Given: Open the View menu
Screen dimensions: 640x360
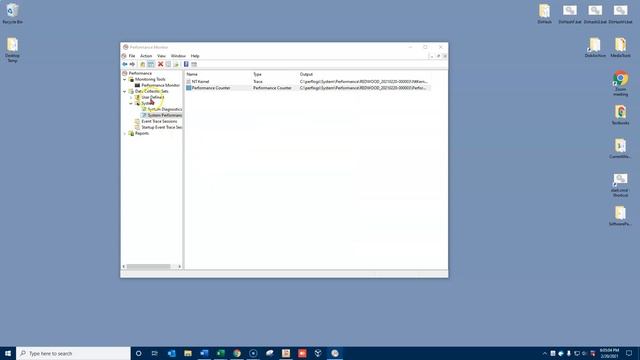Looking at the screenshot, I should pyautogui.click(x=161, y=56).
